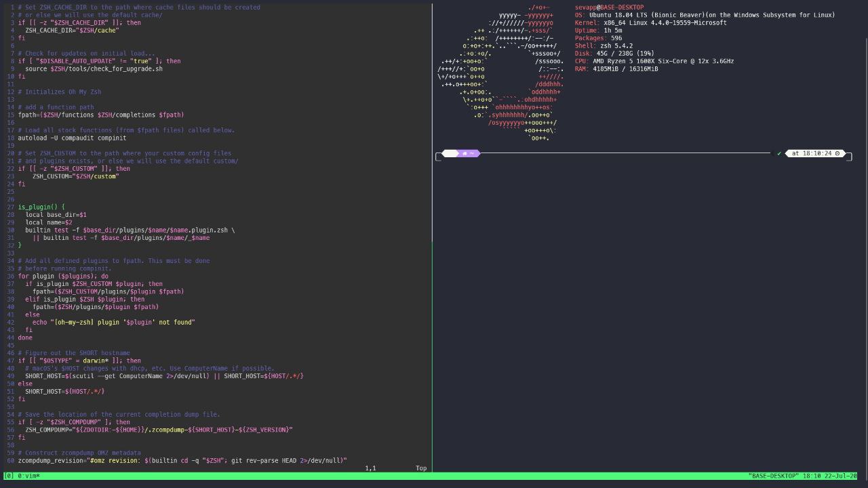
Task: Click the 'ZSH_COMPDUMP=' assignment on line 56
Action: pyautogui.click(x=159, y=430)
